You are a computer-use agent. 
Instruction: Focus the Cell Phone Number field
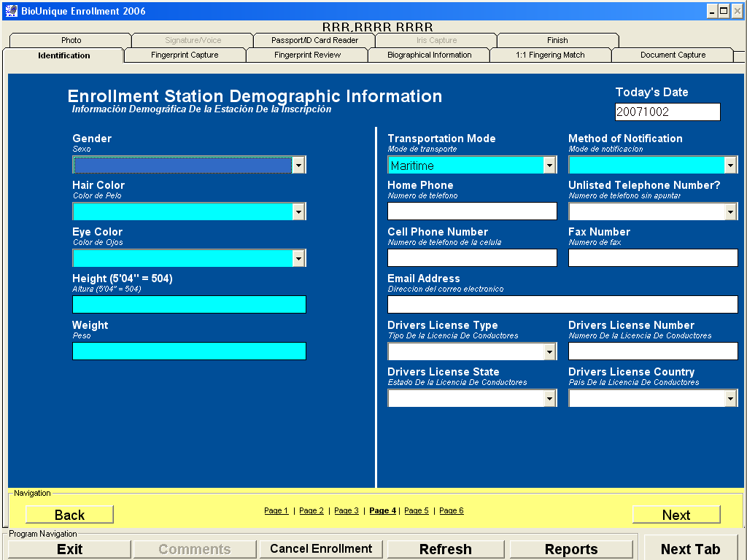tap(472, 258)
